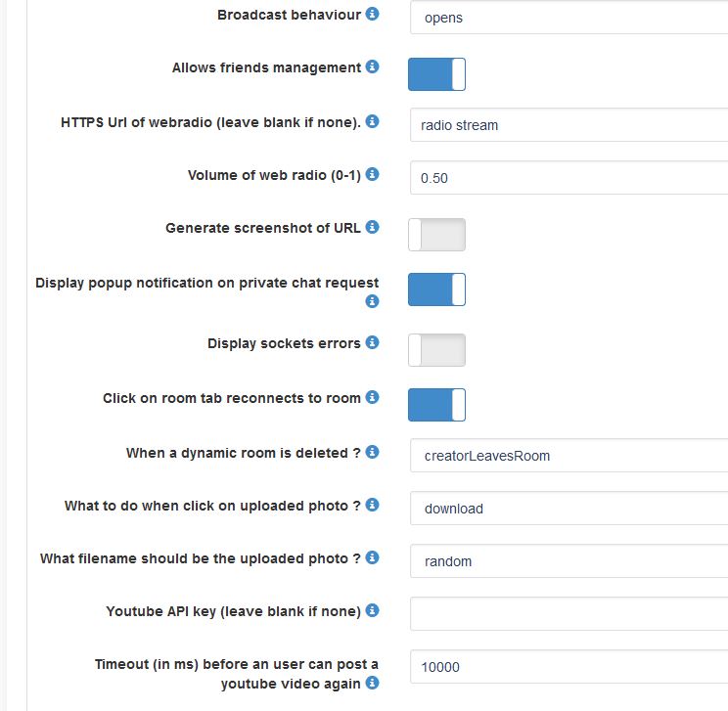Click info icon next to Display sockets errors
Screen dimensions: 728x711
pyautogui.click(x=372, y=343)
